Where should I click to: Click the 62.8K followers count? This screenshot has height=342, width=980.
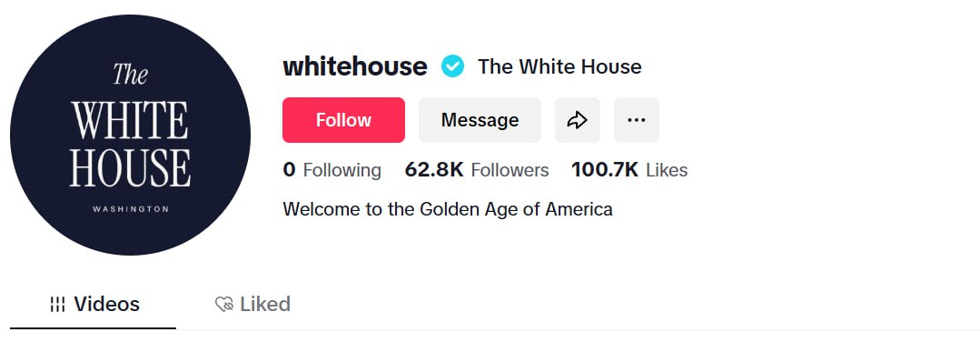point(434,170)
